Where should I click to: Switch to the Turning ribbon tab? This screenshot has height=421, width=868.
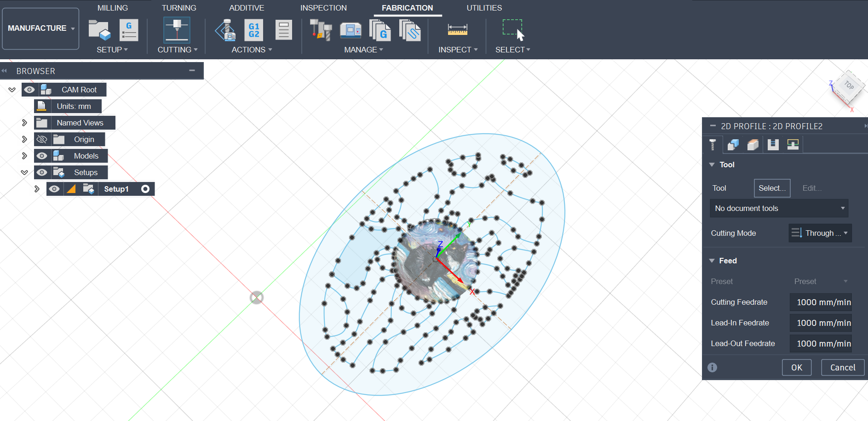coord(179,7)
